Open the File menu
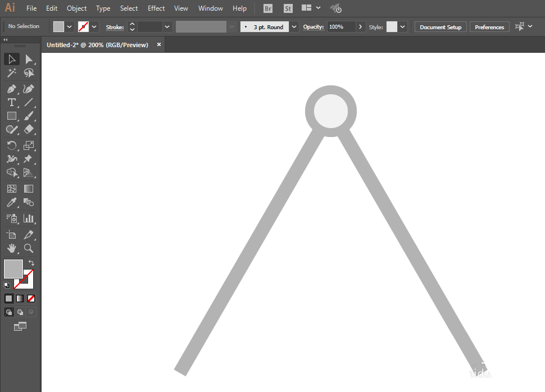 [31, 8]
